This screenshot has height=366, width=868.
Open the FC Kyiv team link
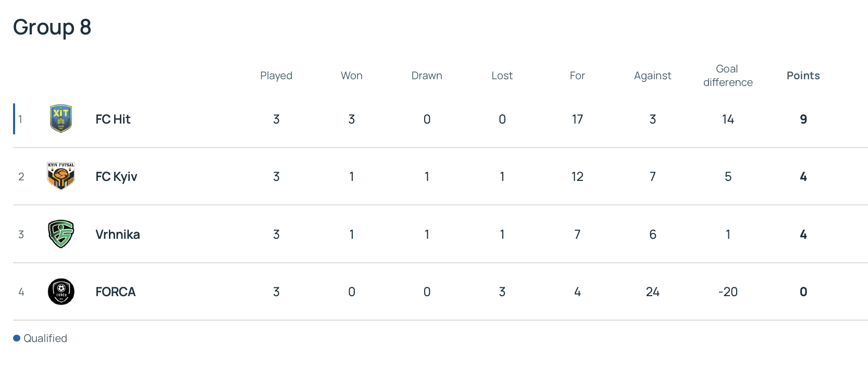pyautogui.click(x=116, y=177)
